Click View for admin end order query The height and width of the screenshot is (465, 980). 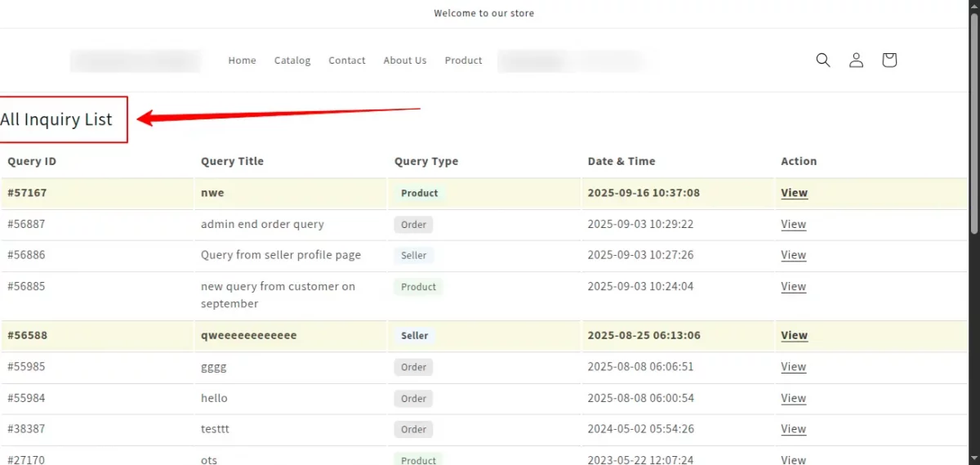[793, 225]
